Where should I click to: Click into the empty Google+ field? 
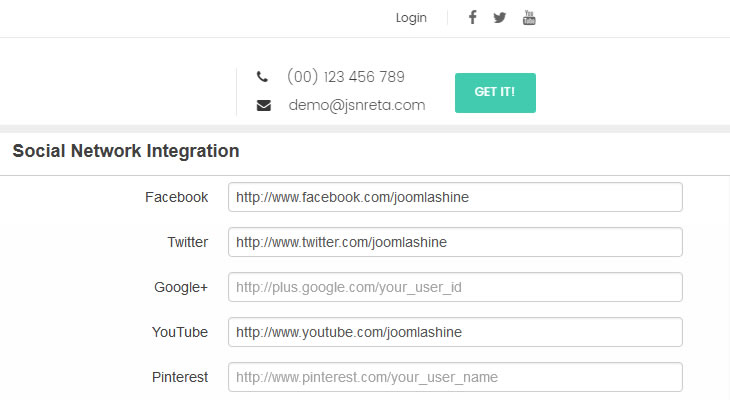[x=455, y=287]
